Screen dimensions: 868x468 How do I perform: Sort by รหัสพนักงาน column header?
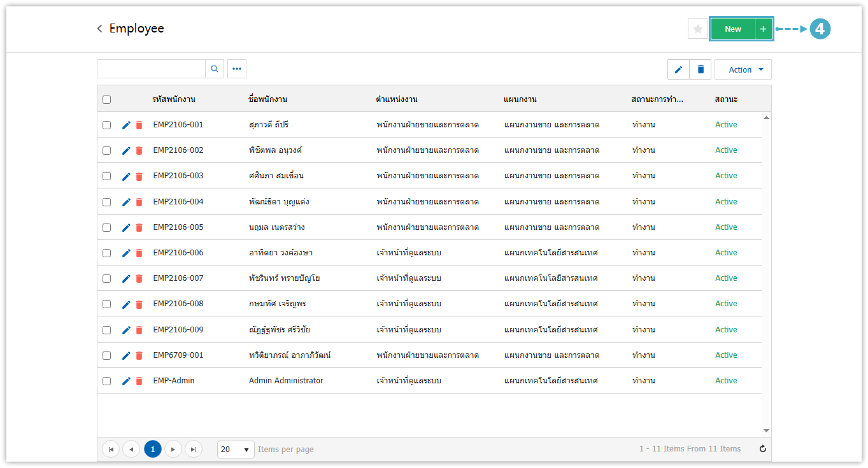tap(173, 99)
